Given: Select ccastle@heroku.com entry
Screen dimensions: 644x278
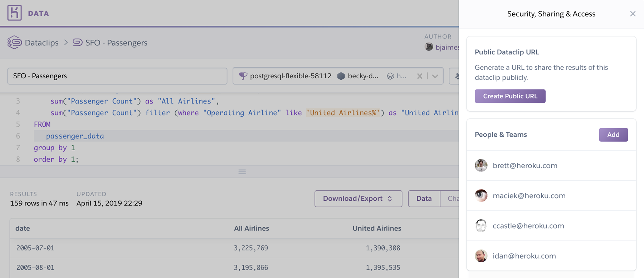Looking at the screenshot, I should coord(551,226).
